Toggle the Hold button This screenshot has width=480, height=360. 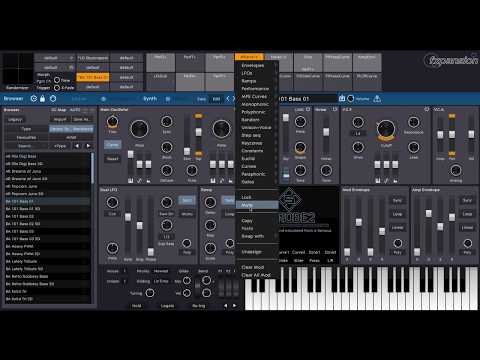coord(136,306)
